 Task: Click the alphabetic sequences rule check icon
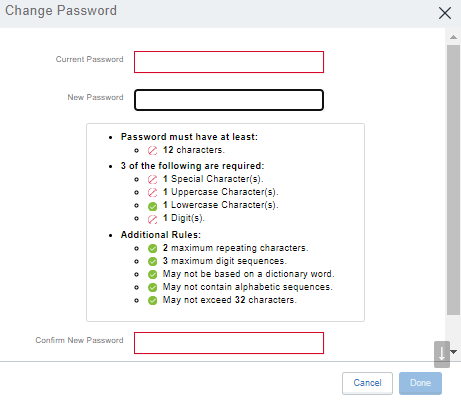(152, 287)
